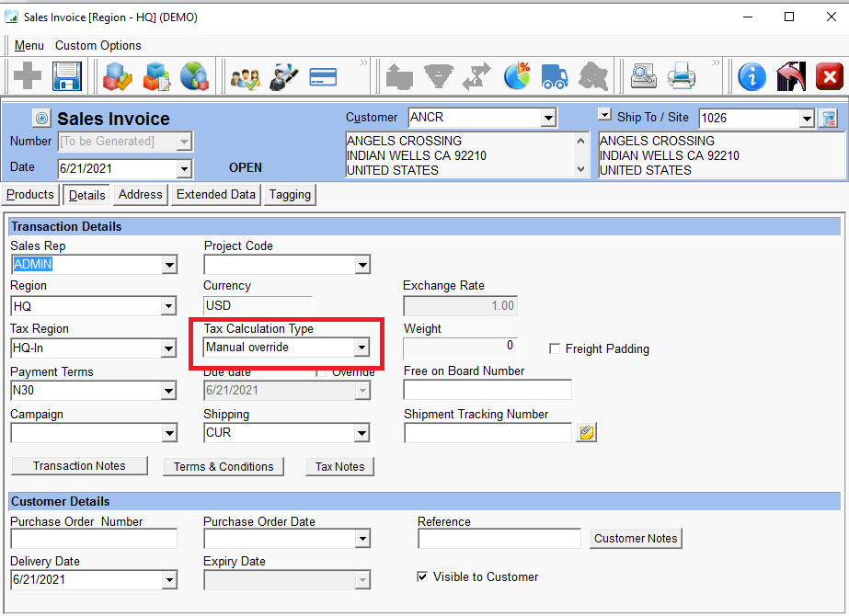
Task: Uncheck Visible to Customer checkbox
Action: 422,577
